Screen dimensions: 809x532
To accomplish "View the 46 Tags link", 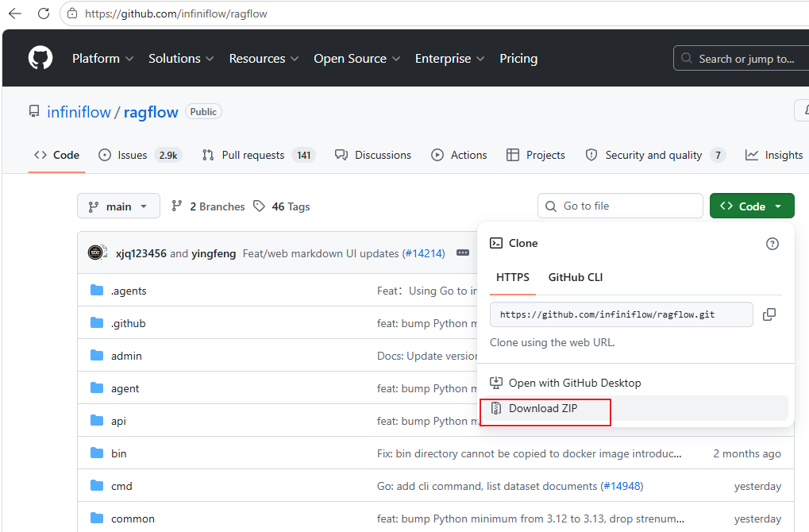I will click(282, 206).
